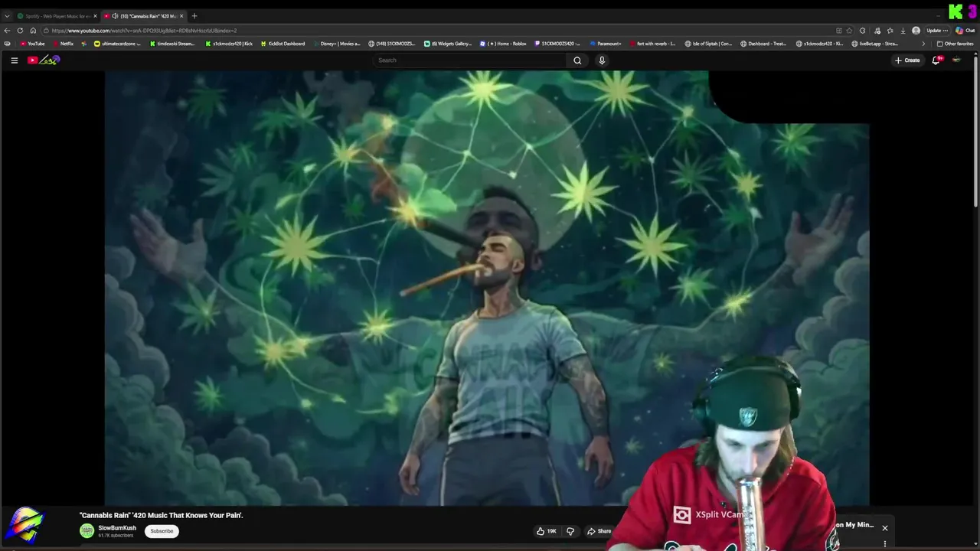Open the YouTube guide hamburger menu
The height and width of the screenshot is (551, 980).
14,60
